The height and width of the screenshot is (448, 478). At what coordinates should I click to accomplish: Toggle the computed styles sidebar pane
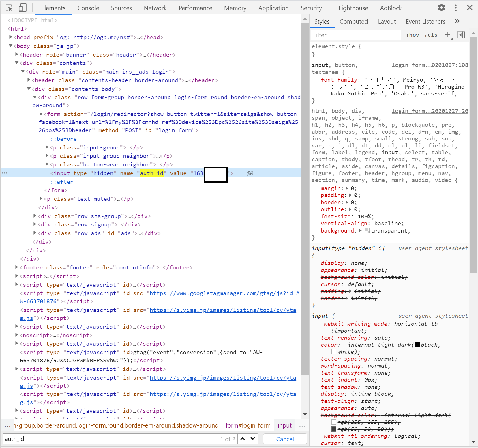[461, 35]
